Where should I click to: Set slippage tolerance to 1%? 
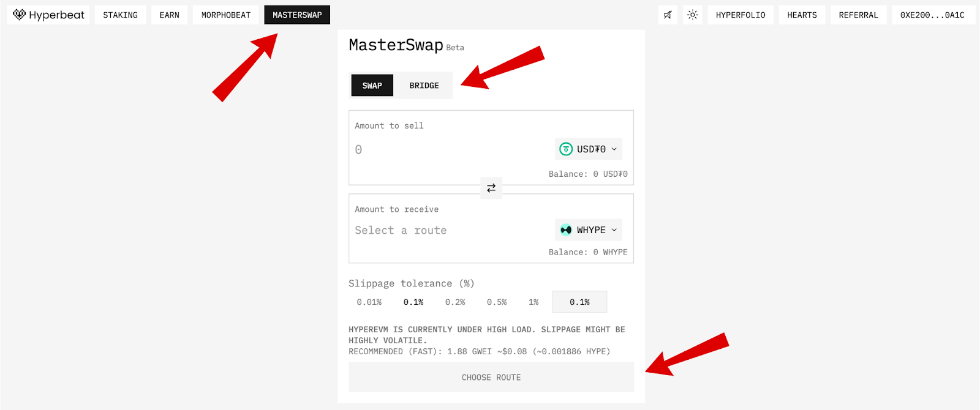tap(533, 302)
